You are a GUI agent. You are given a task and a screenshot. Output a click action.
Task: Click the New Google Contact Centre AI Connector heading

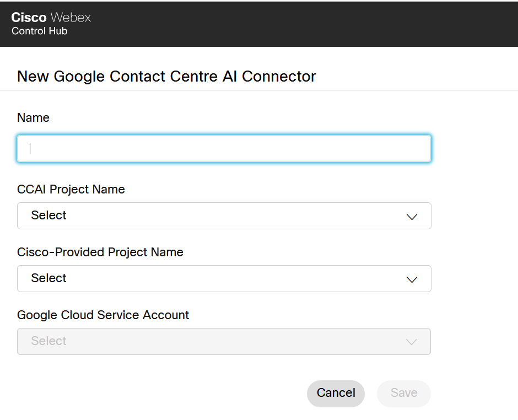166,76
